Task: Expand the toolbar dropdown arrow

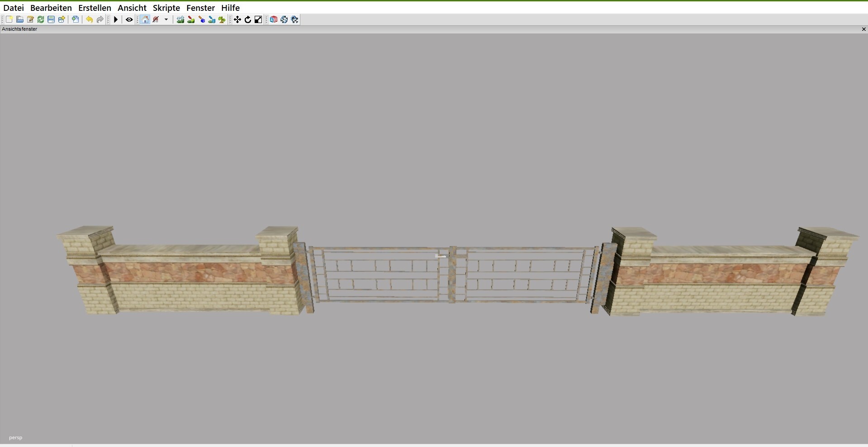Action: tap(166, 19)
